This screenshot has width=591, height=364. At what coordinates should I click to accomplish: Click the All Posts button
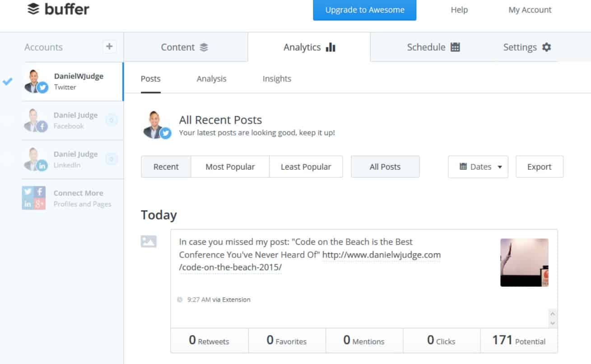pyautogui.click(x=385, y=167)
